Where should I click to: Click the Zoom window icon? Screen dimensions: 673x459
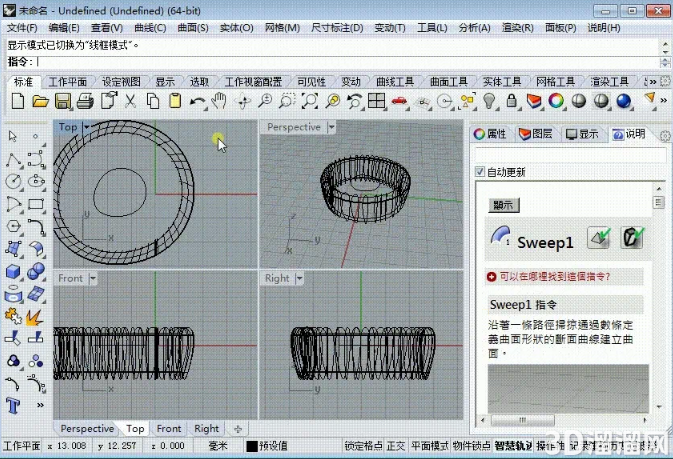pyautogui.click(x=287, y=101)
